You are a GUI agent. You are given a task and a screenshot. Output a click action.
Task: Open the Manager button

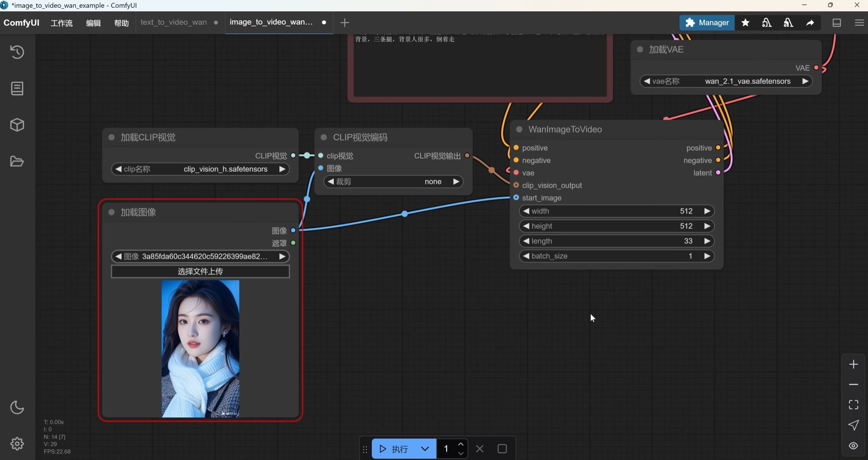[x=707, y=23]
